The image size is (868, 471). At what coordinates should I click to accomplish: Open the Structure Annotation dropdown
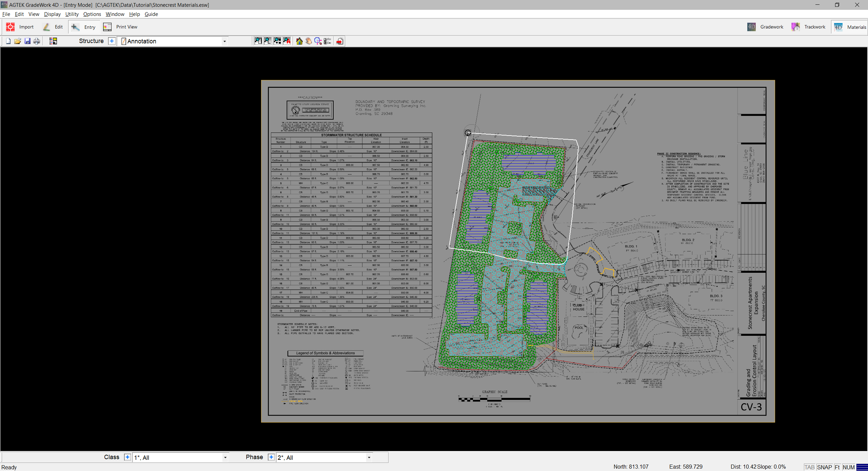pos(224,41)
